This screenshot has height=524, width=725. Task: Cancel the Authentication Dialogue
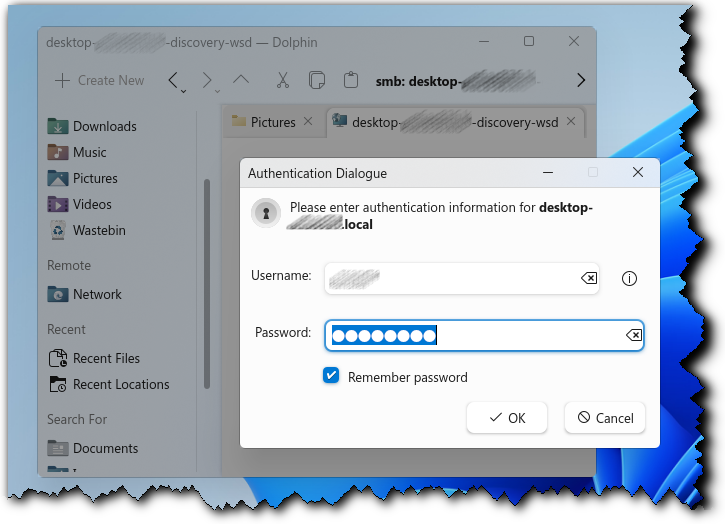(x=605, y=418)
